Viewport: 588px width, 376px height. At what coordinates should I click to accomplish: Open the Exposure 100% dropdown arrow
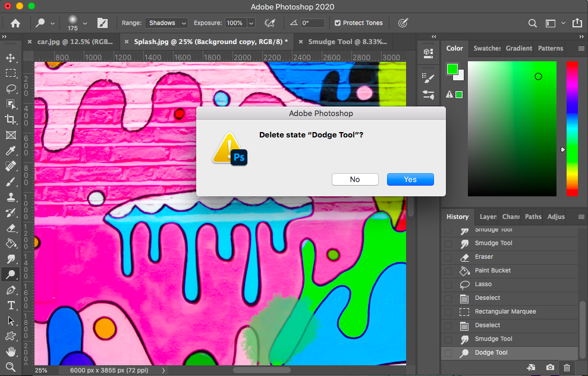click(251, 23)
